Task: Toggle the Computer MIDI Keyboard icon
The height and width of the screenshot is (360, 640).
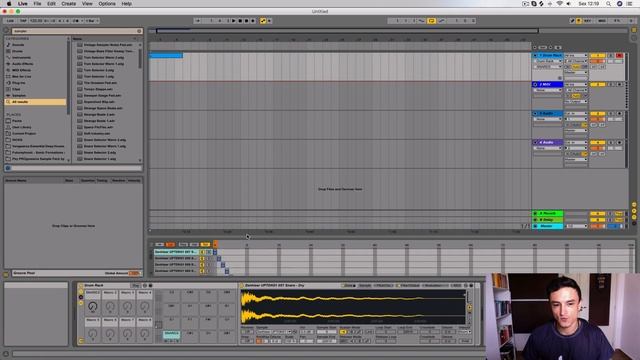Action: pos(579,21)
